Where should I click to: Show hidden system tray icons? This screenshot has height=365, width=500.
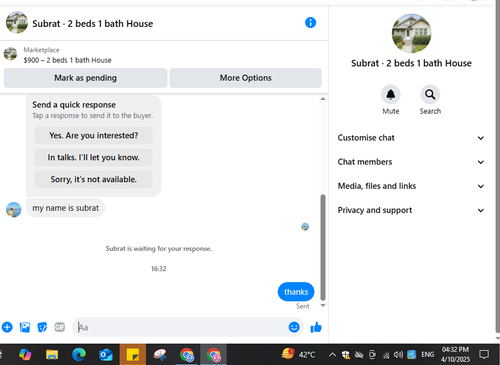pyautogui.click(x=332, y=355)
